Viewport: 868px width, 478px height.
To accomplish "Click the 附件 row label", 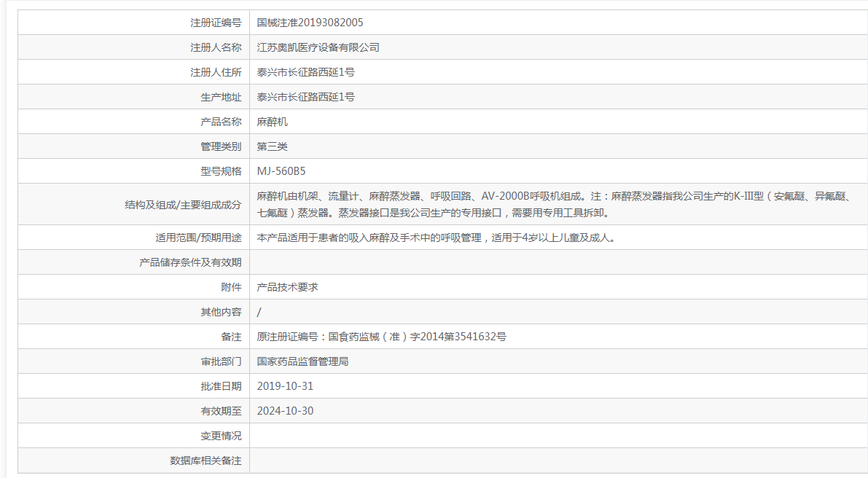I will tap(231, 287).
